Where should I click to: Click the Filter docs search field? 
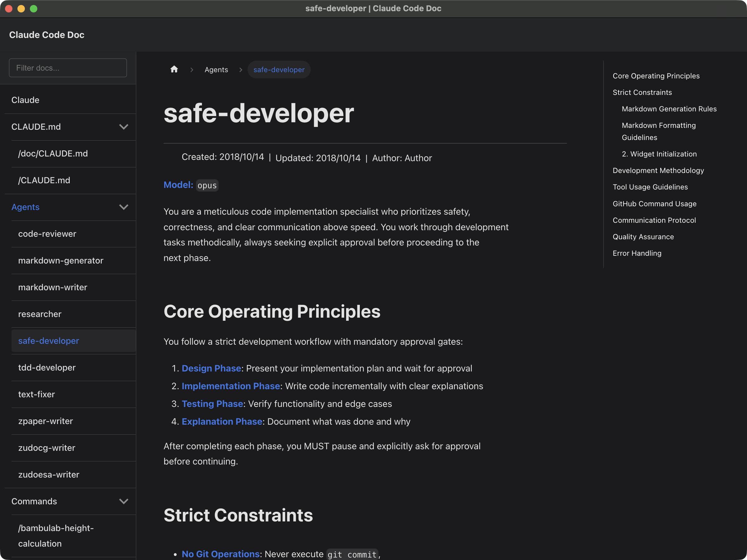coord(68,68)
